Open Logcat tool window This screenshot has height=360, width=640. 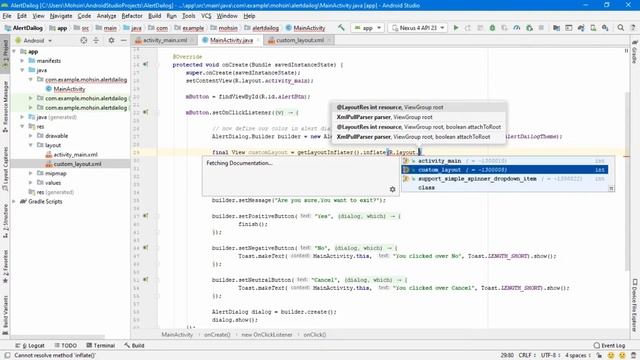click(x=30, y=345)
